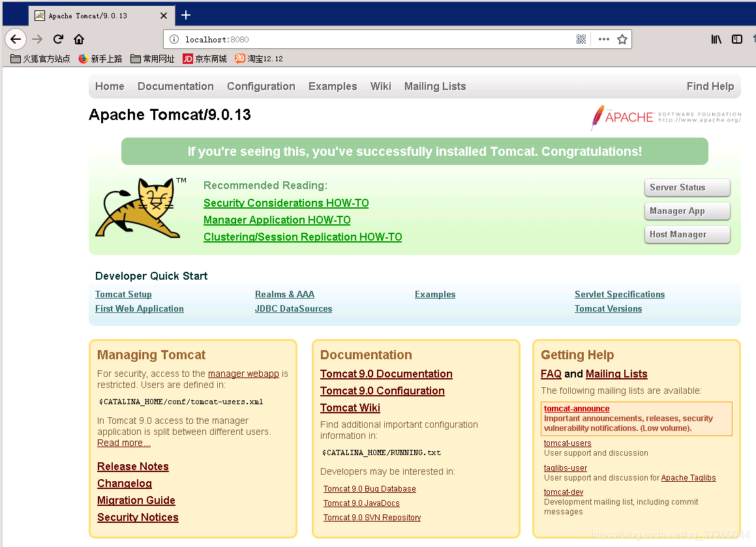The image size is (756, 547).
Task: Open Realms & AAA link
Action: pyautogui.click(x=284, y=295)
